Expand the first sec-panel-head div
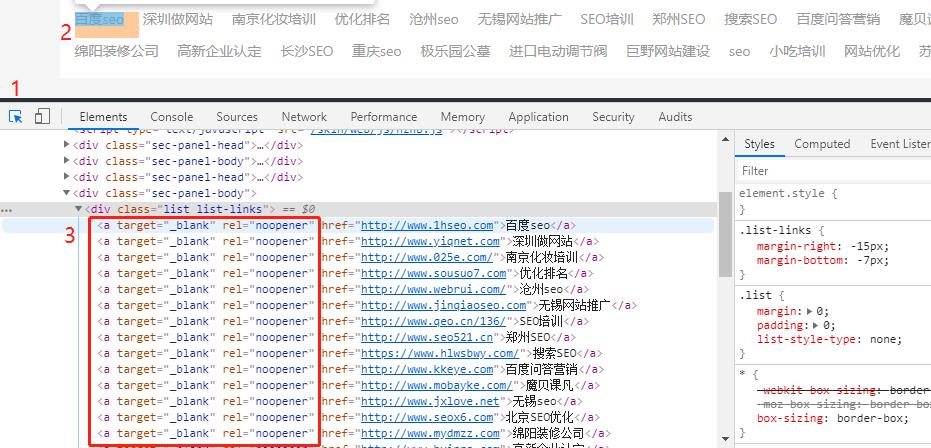This screenshot has height=448, width=931. pos(66,145)
